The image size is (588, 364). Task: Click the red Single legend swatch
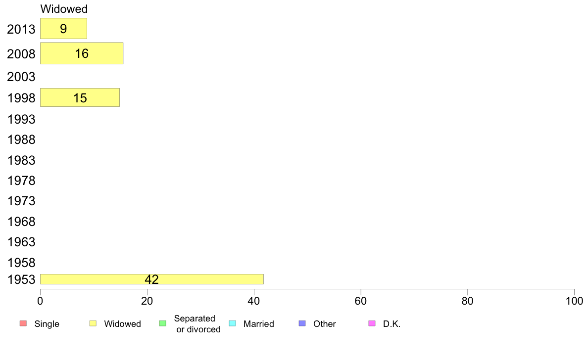(x=23, y=323)
